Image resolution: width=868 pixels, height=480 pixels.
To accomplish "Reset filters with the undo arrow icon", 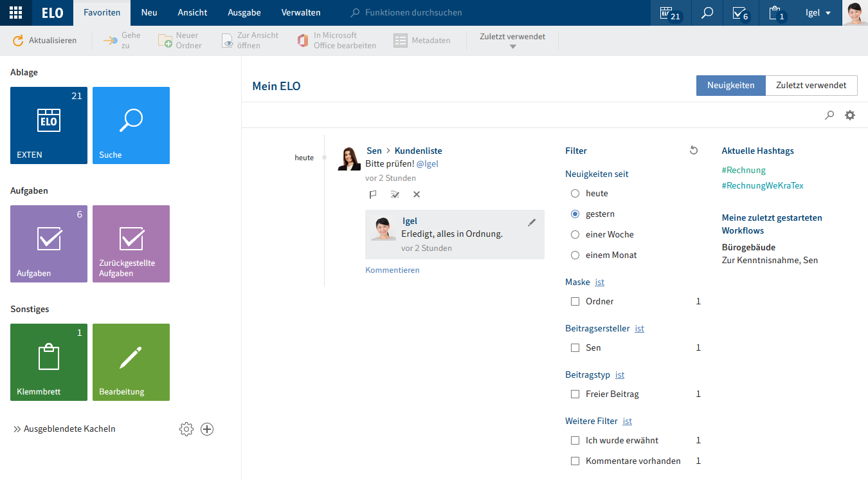I will coord(693,151).
